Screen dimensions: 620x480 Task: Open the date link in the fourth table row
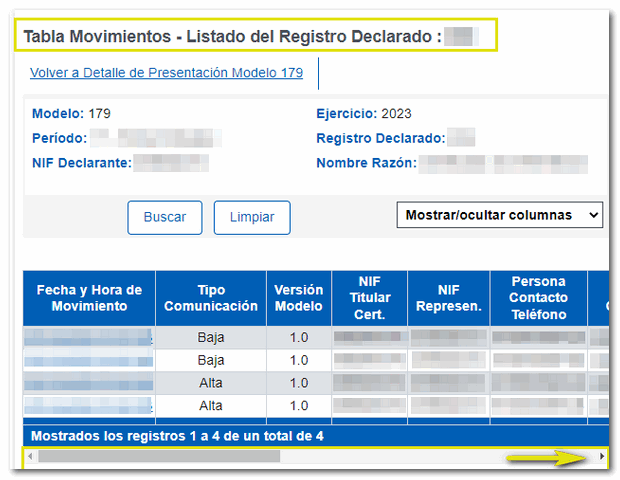click(88, 405)
